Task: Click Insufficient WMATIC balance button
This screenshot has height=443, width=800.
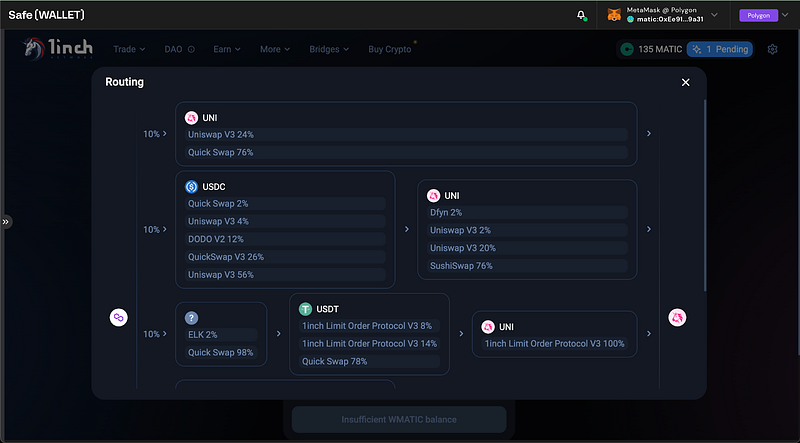Action: coord(399,420)
